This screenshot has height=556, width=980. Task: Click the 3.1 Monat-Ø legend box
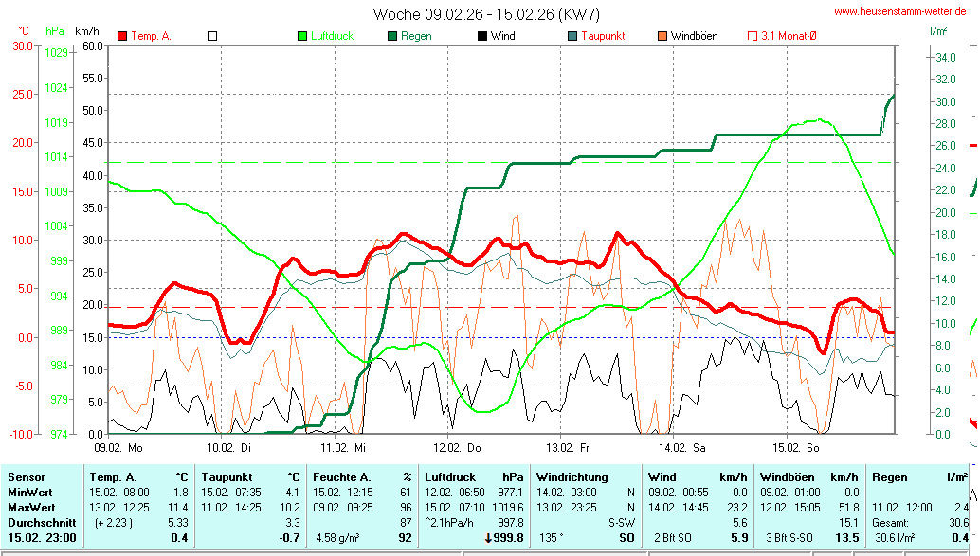pos(753,36)
